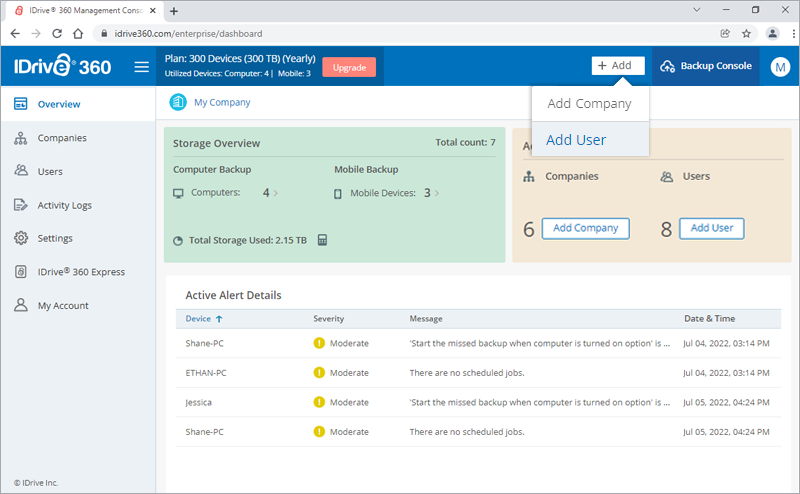Screen dimensions: 800x494
Task: Click the profile avatar M
Action: pos(780,66)
